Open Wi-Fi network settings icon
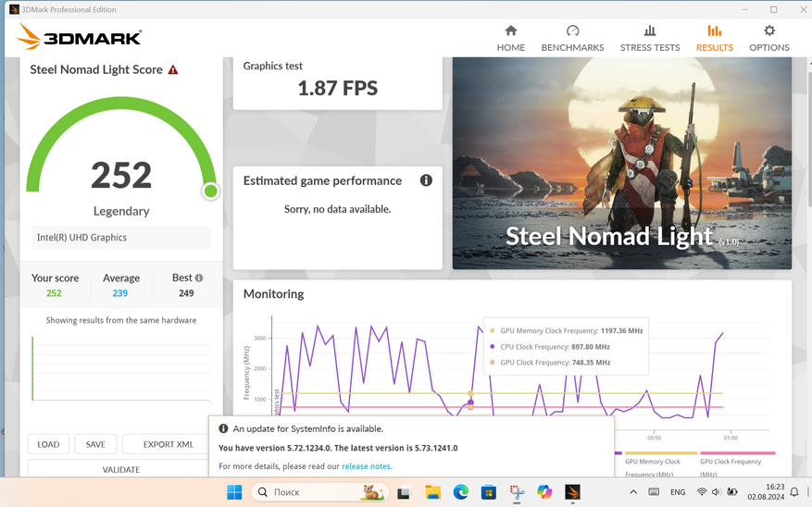The height and width of the screenshot is (507, 812). 702,492
